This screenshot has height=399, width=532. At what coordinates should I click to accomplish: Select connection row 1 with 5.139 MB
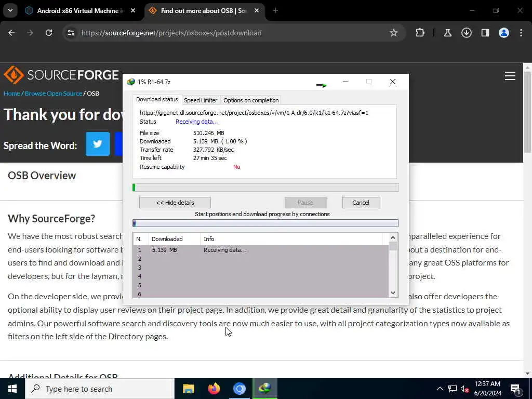[x=261, y=250]
